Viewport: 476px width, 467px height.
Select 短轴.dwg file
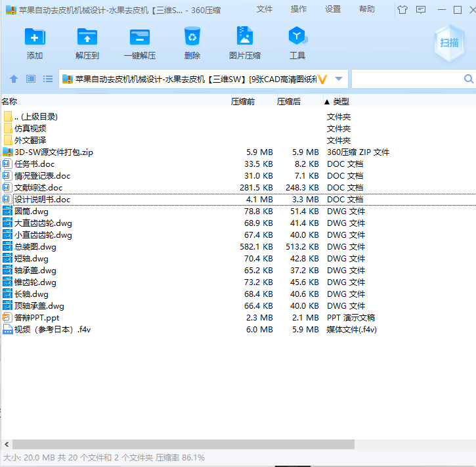click(x=32, y=259)
